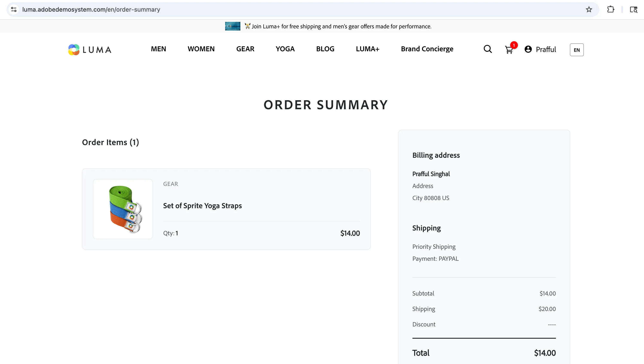Click the Subtotal amount $14.00
The image size is (644, 364).
[547, 294]
